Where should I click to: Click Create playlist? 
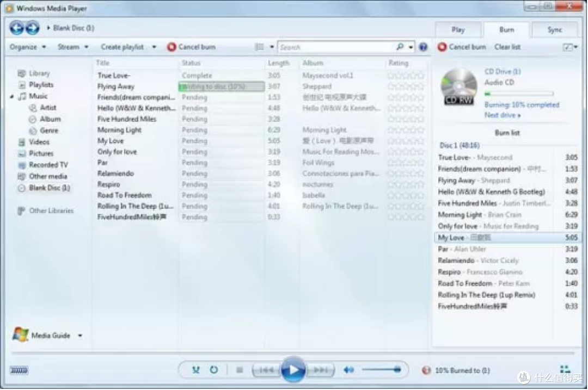click(122, 47)
